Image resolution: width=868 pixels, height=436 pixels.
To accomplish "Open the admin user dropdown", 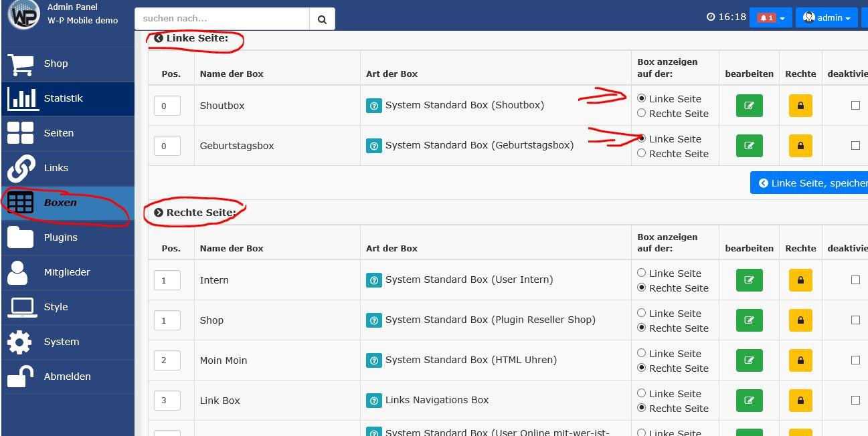I will tap(827, 18).
